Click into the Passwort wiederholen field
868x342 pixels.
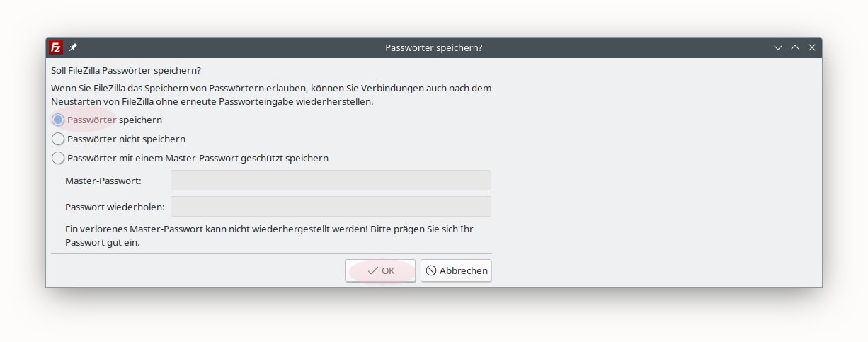click(331, 207)
